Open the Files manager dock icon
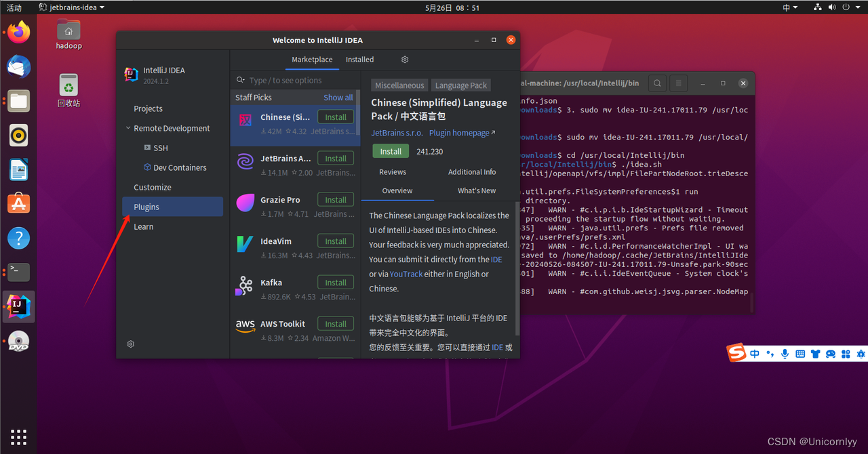 pos(19,101)
